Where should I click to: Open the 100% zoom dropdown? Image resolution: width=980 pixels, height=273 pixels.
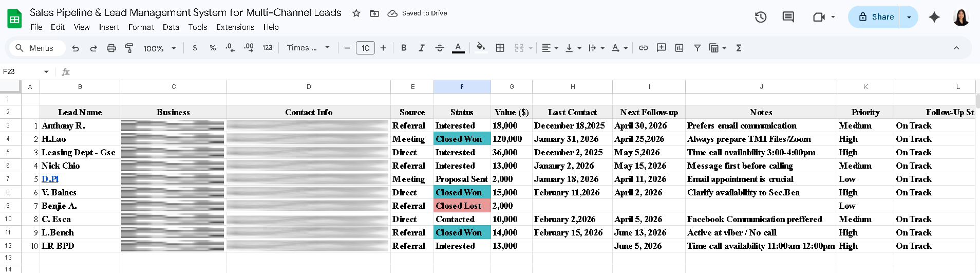pos(159,48)
